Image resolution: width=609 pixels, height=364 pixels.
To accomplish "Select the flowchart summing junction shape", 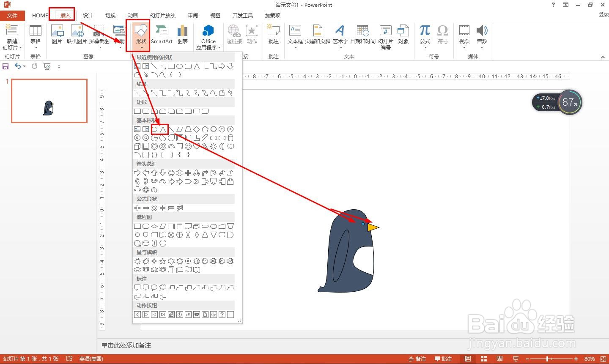I will pyautogui.click(x=171, y=235).
